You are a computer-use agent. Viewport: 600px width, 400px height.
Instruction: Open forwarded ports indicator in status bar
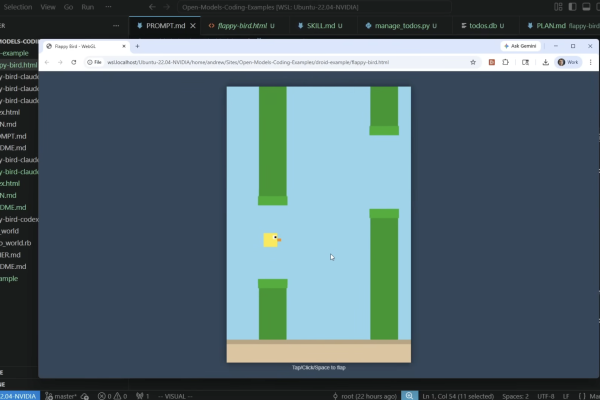click(142, 396)
